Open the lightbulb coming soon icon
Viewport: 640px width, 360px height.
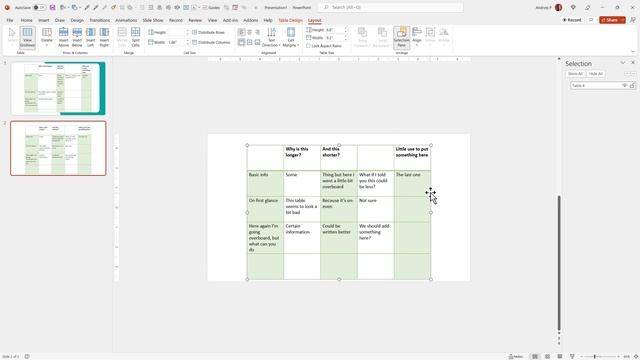pos(573,7)
